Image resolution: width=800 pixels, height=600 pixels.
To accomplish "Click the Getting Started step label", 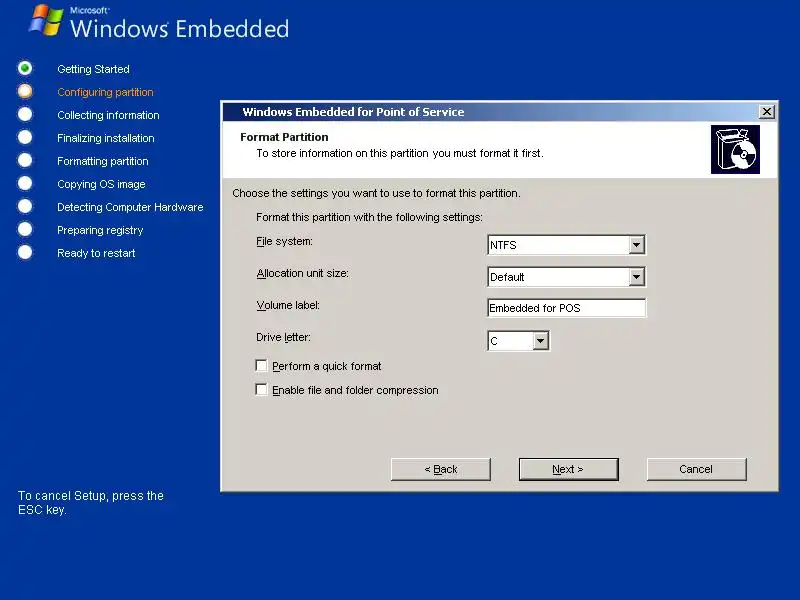I will [x=93, y=69].
